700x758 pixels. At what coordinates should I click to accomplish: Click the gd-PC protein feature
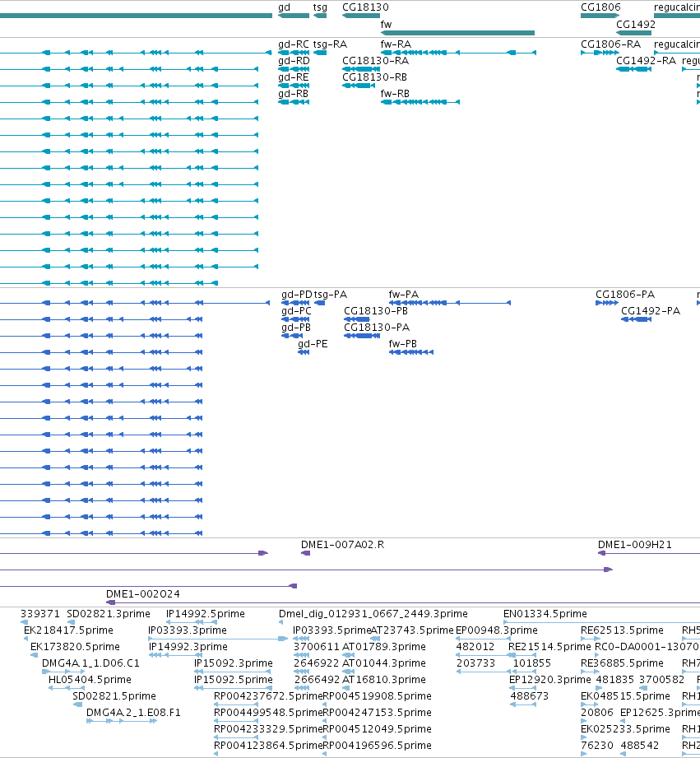(295, 319)
